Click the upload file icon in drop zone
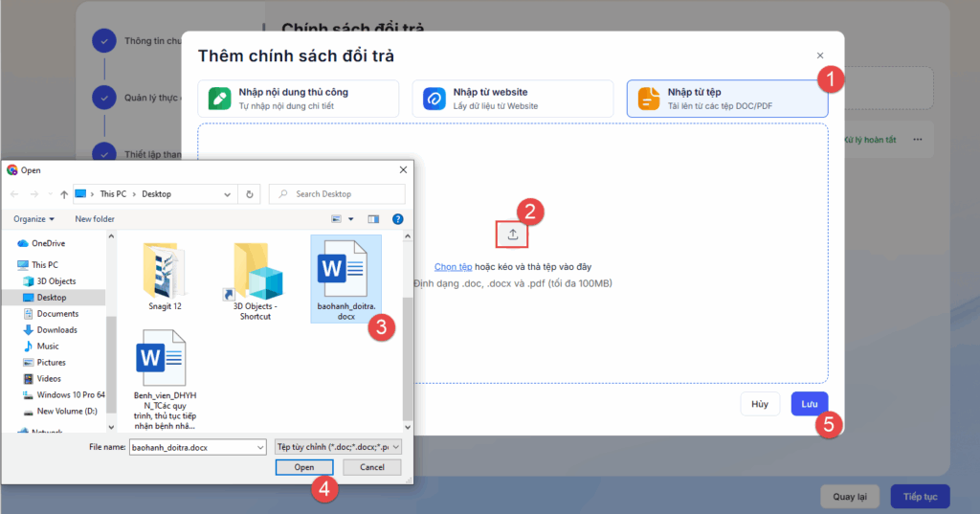This screenshot has width=980, height=514. click(x=513, y=234)
